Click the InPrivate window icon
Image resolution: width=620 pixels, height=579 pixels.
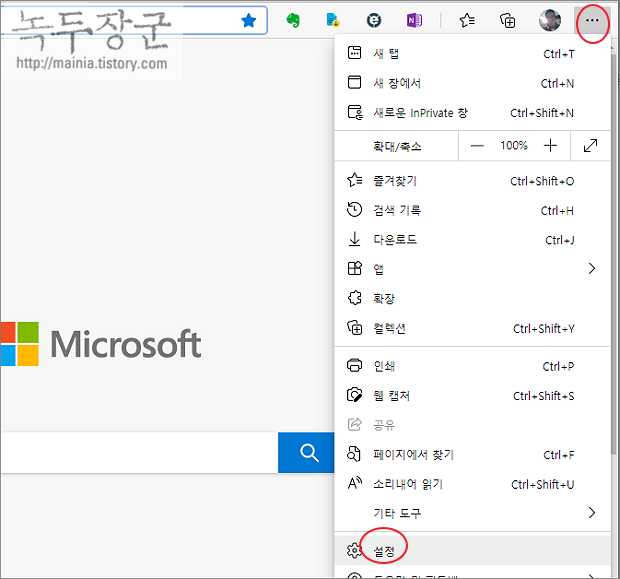point(355,112)
